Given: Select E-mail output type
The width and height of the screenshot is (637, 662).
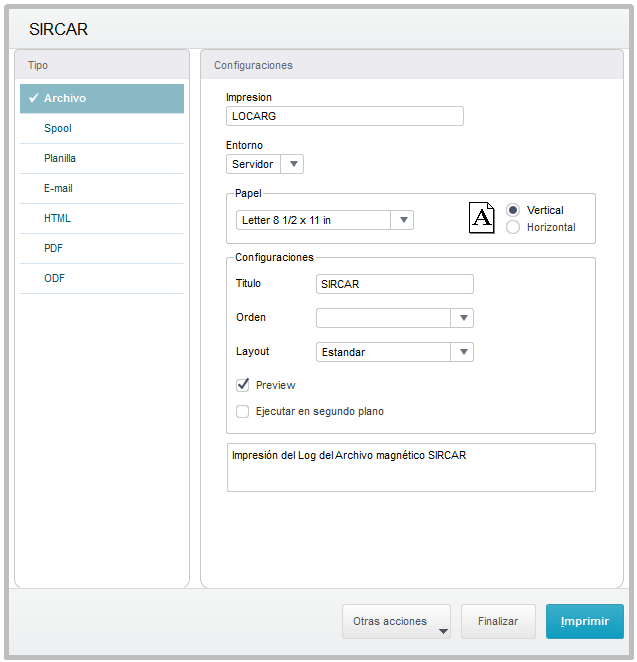Looking at the screenshot, I should pyautogui.click(x=58, y=188).
